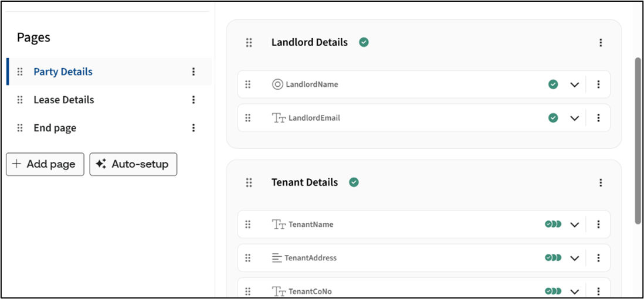Viewport: 644px width, 299px height.
Task: Click multi-dot status indicator on TenantName field
Action: pos(553,225)
